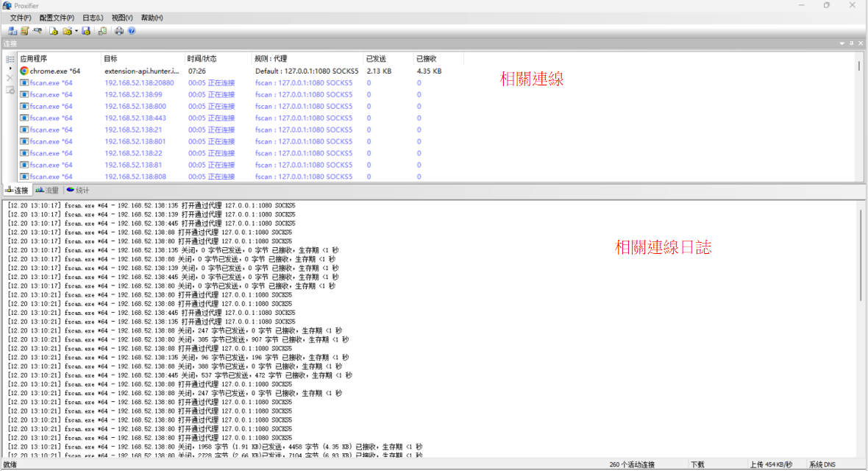Viewport: 868px width, 471px height.
Task: Open the 配置文件(P) menu
Action: [57, 18]
